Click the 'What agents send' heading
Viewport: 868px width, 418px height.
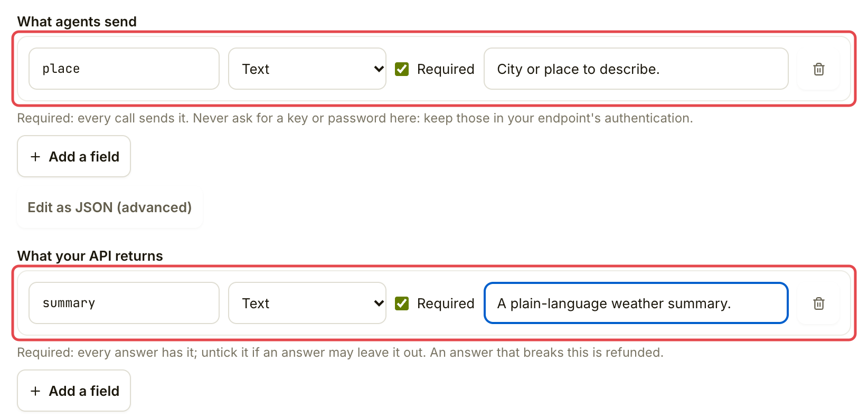pos(77,22)
